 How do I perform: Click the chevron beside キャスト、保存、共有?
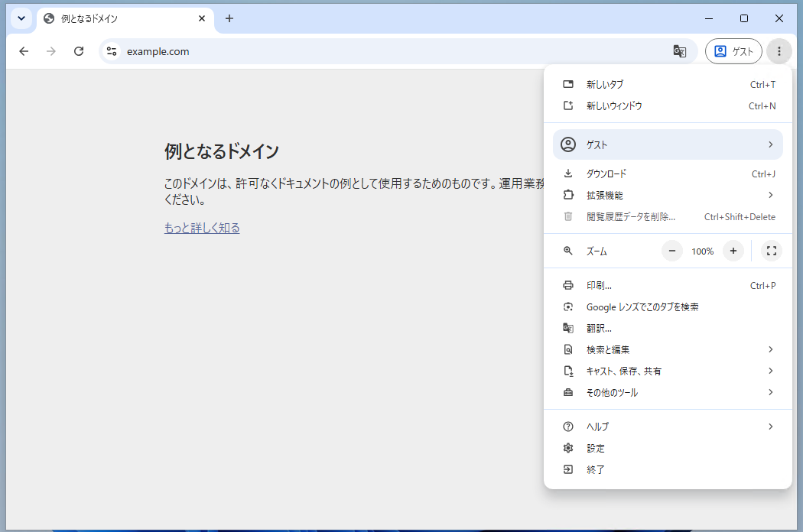tap(770, 371)
